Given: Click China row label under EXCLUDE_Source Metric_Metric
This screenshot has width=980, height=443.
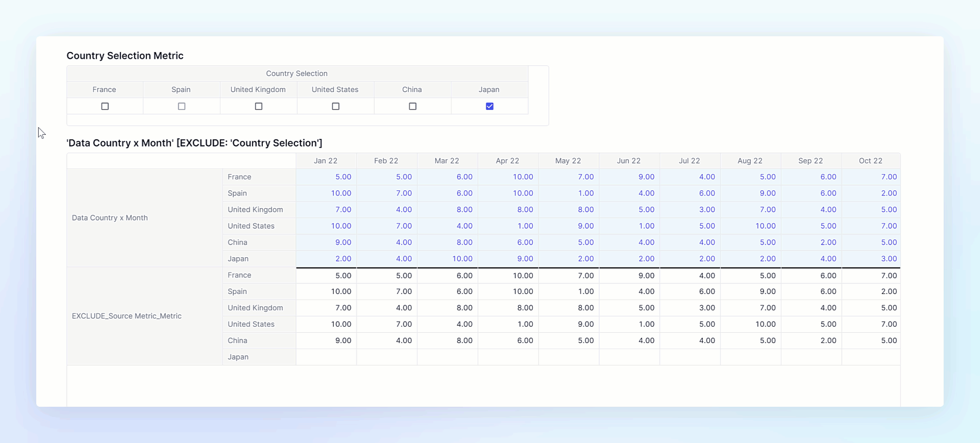Looking at the screenshot, I should coord(259,340).
